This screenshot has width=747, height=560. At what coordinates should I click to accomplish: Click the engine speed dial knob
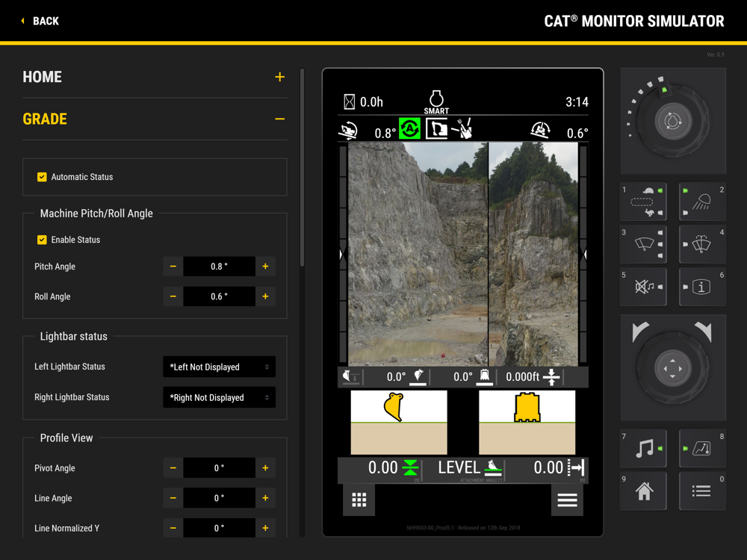[672, 121]
